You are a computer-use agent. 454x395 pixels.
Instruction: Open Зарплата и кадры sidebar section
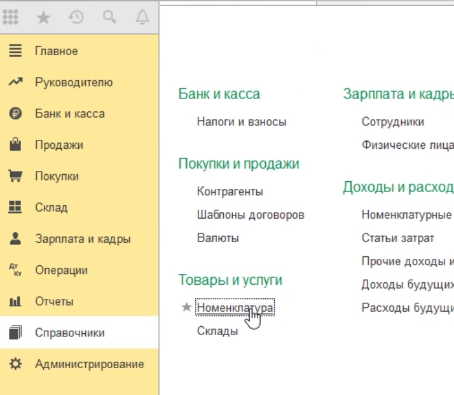(x=79, y=239)
